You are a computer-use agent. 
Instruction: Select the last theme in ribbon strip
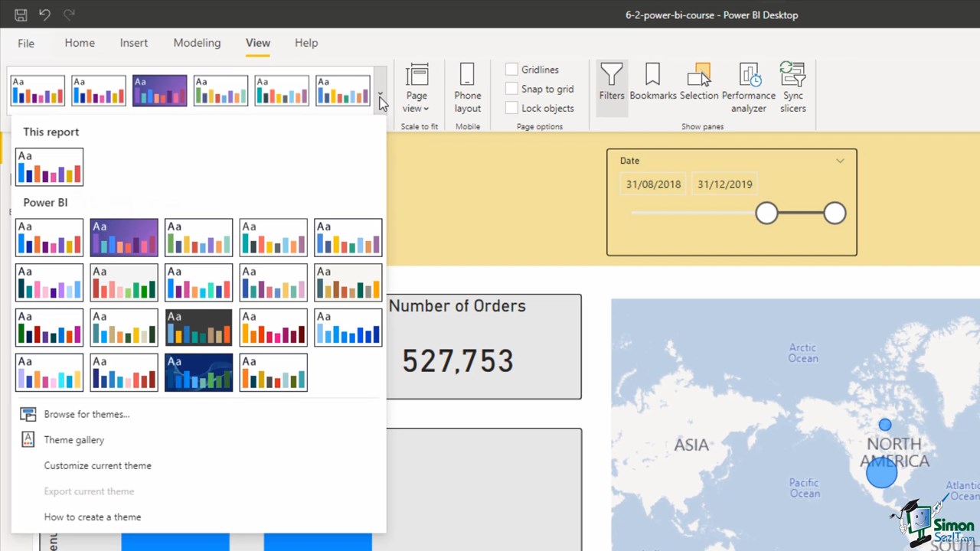(x=343, y=90)
